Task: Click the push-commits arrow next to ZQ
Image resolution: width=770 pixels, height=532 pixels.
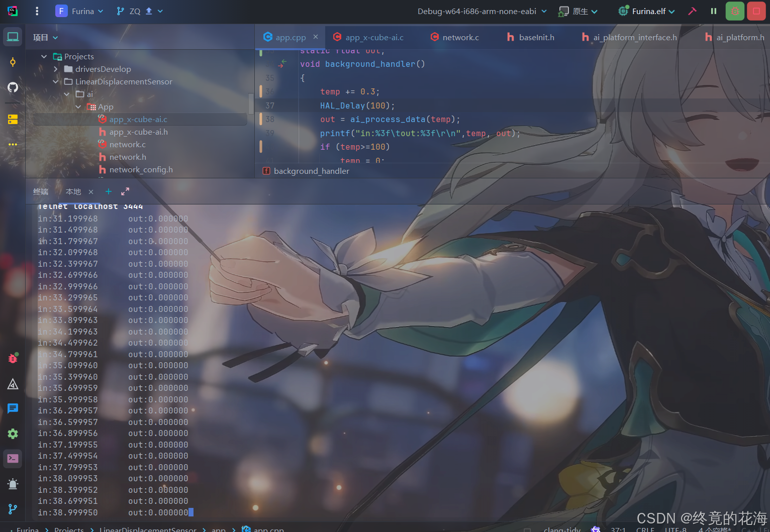Action: pyautogui.click(x=149, y=11)
